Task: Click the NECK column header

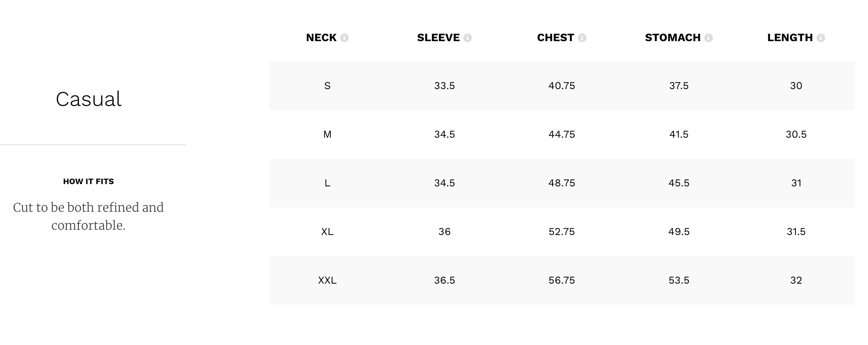Action: tap(321, 38)
